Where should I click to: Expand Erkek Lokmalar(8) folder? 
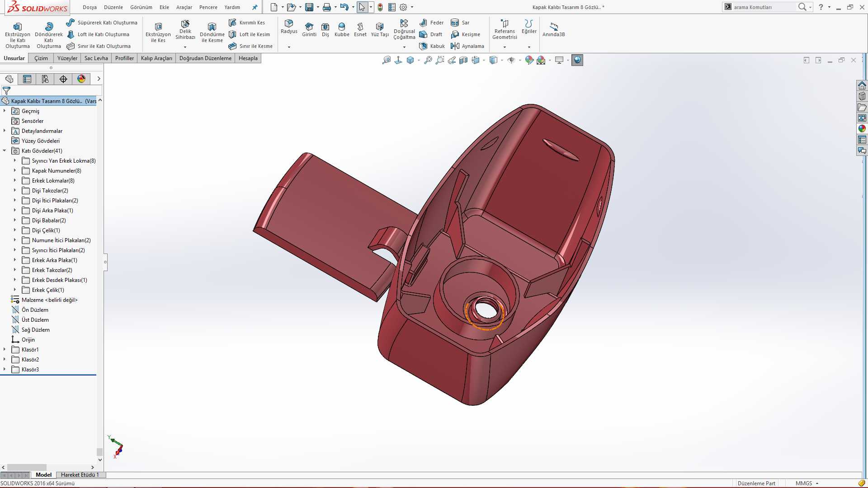click(x=15, y=181)
